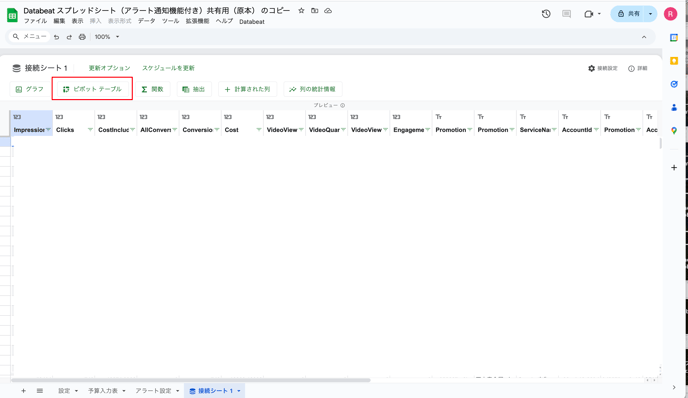Image resolution: width=688 pixels, height=398 pixels.
Task: Open the 表示 menu
Action: [x=77, y=21]
